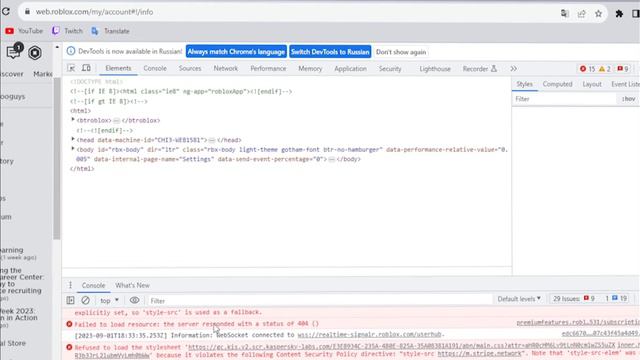This screenshot has width=640, height=360.
Task: Click the browser address bar URL
Action: click(x=94, y=12)
